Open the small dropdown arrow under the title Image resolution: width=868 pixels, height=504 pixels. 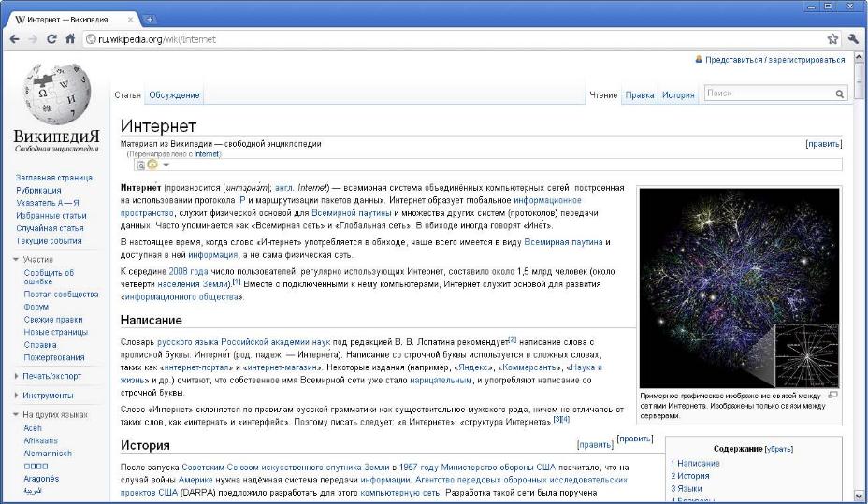(x=166, y=165)
